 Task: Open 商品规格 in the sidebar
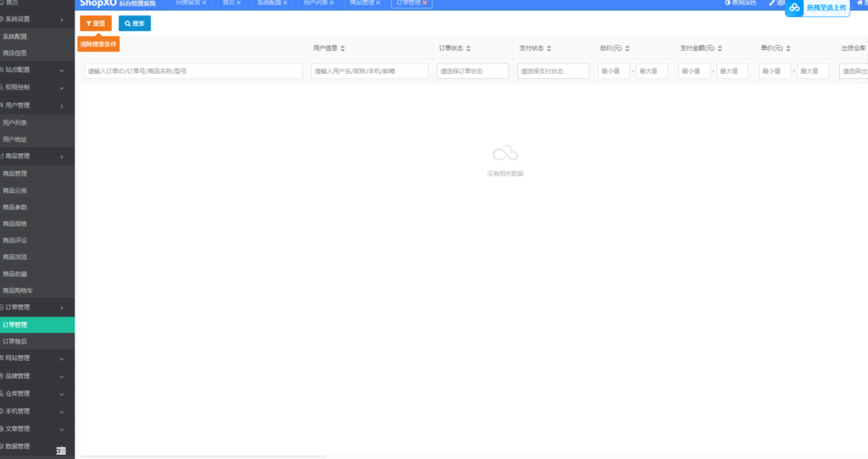(37, 224)
